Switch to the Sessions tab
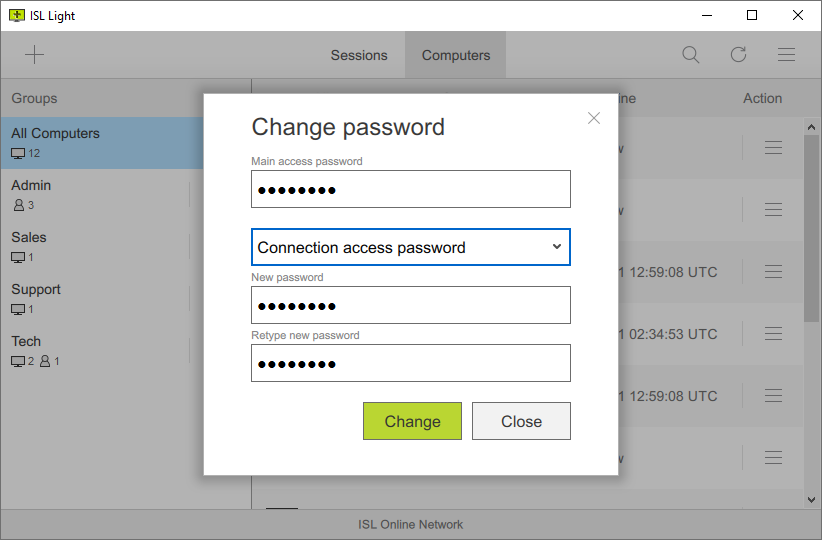The width and height of the screenshot is (822, 540). coord(359,55)
